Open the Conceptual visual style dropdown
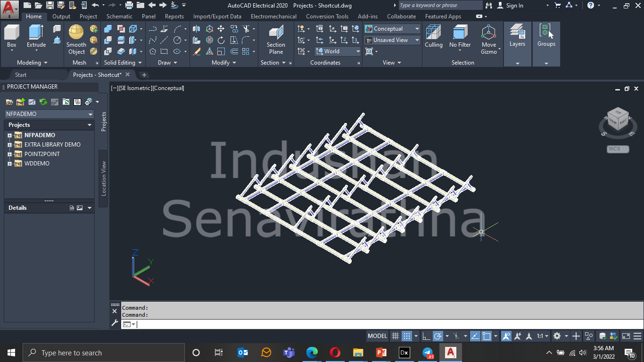The height and width of the screenshot is (362, 644). pyautogui.click(x=392, y=29)
